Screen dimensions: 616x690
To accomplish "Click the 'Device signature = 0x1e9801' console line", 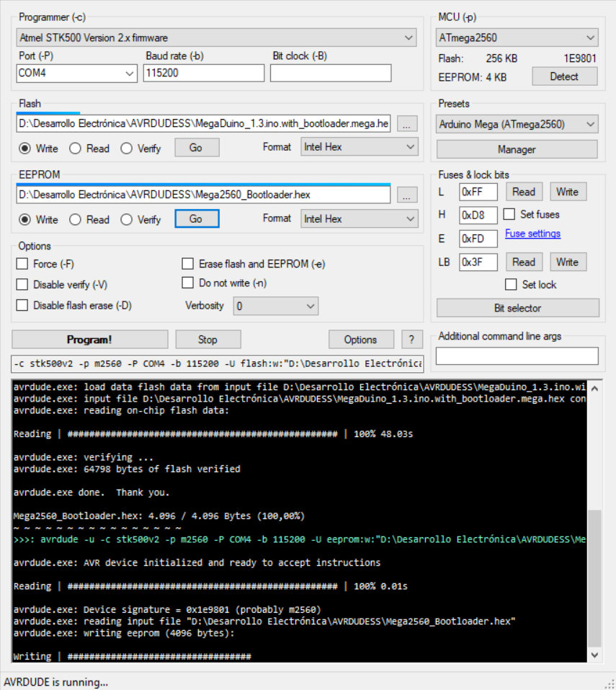I will click(x=167, y=610).
